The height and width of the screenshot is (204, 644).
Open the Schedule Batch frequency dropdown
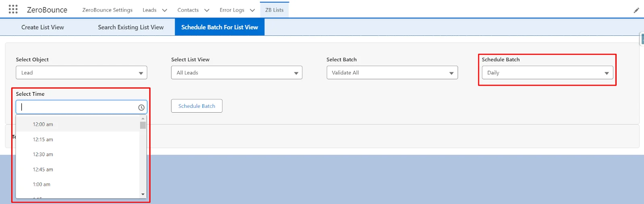pyautogui.click(x=547, y=73)
